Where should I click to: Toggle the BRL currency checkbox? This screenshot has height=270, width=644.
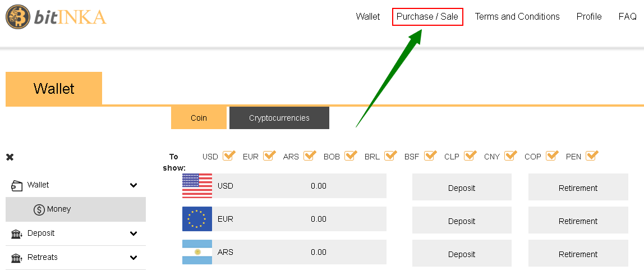click(390, 155)
